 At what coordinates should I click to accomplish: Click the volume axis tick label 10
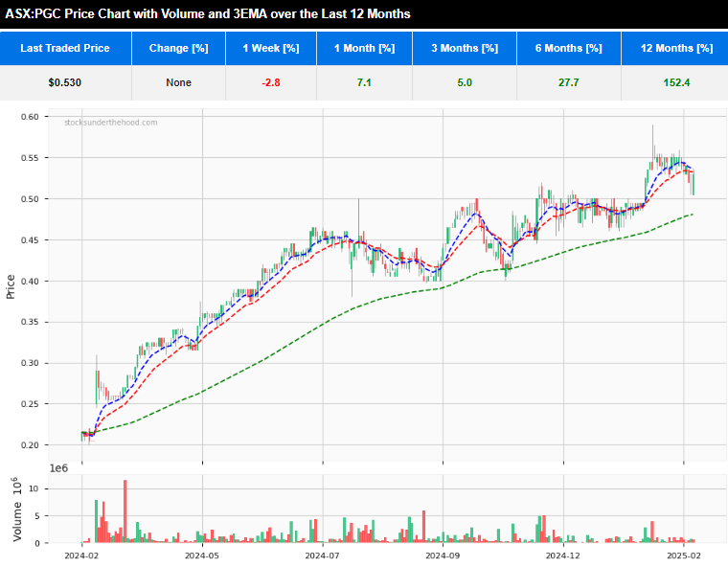pos(34,489)
